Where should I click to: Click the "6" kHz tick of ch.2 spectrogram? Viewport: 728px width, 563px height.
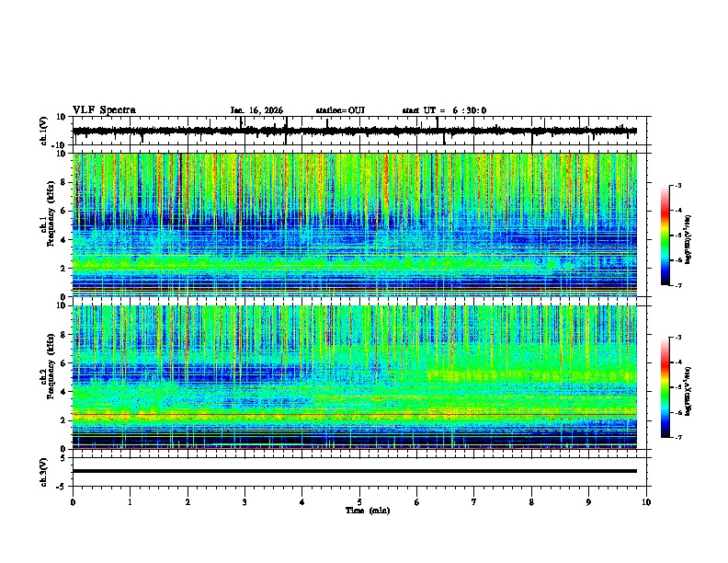(64, 362)
